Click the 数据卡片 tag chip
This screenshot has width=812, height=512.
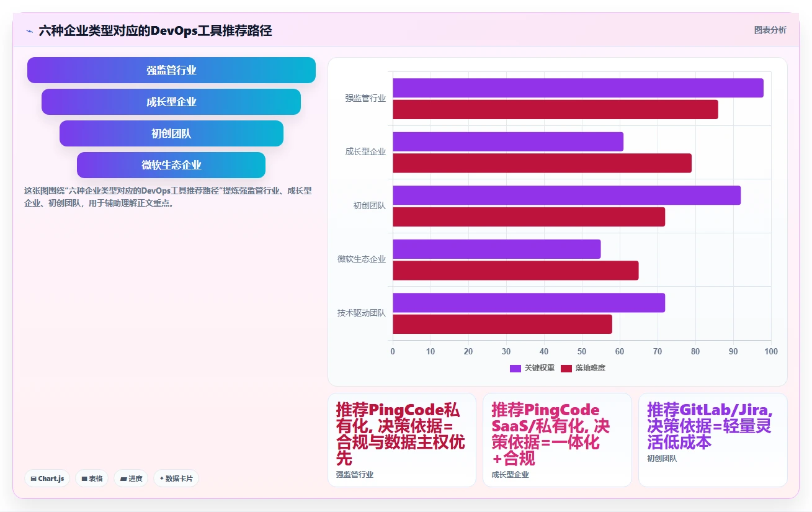pyautogui.click(x=176, y=478)
